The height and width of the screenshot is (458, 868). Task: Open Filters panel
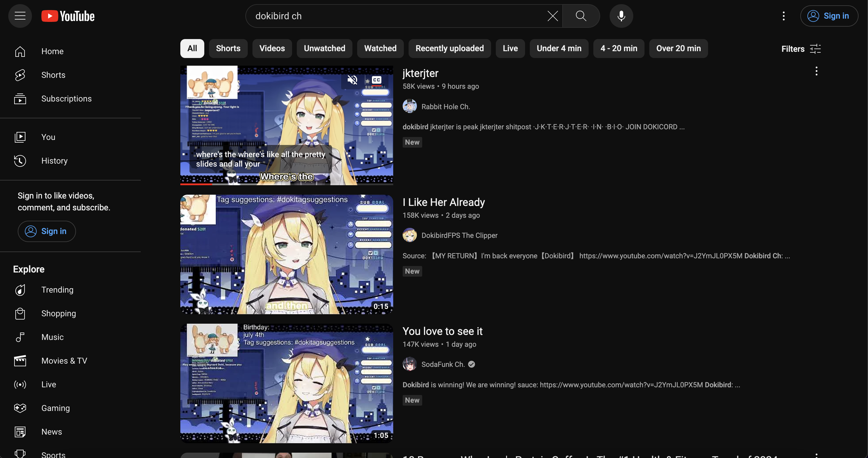[801, 49]
